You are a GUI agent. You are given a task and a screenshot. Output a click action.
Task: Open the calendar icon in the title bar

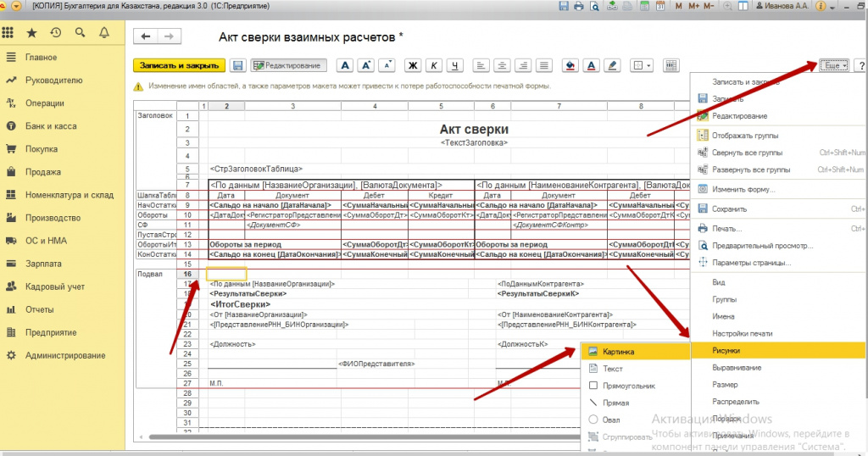click(659, 6)
